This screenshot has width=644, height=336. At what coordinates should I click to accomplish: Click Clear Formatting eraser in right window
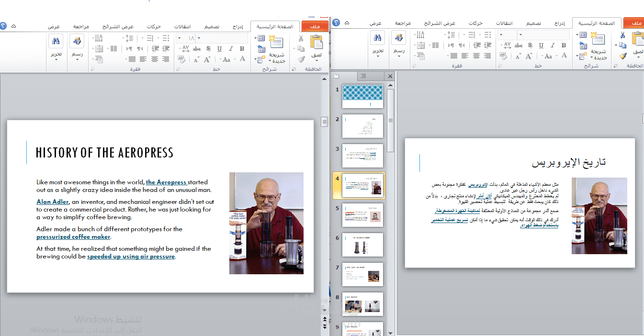(504, 56)
